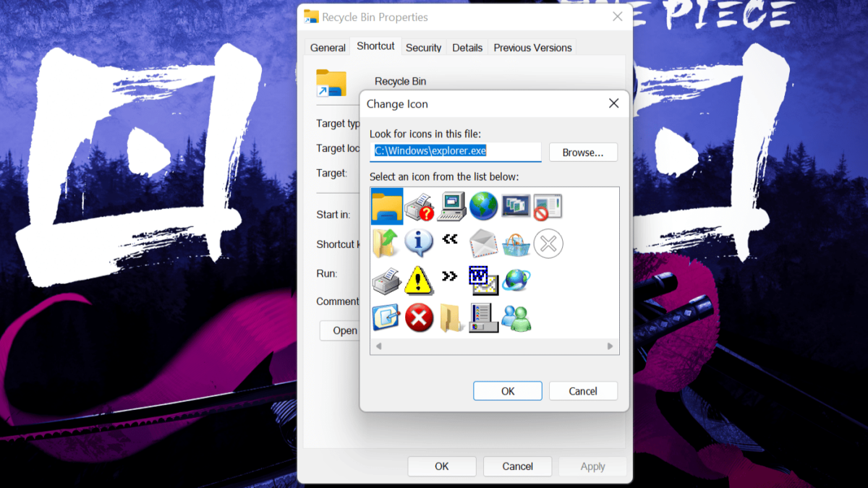Click the Browse... button
868x488 pixels.
point(583,153)
